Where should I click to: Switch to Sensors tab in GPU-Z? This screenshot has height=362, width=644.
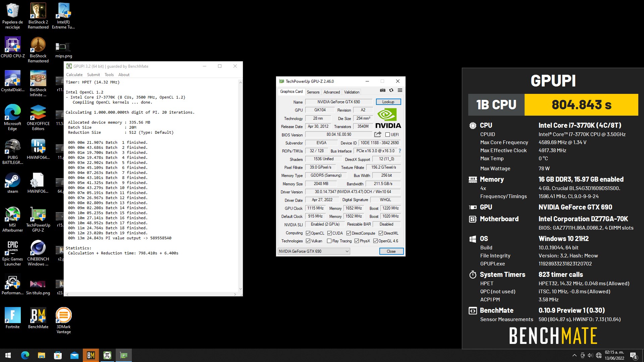[x=313, y=92]
